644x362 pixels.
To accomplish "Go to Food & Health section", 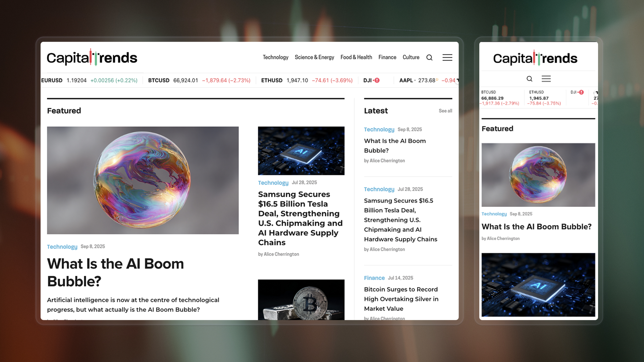I will coord(356,57).
